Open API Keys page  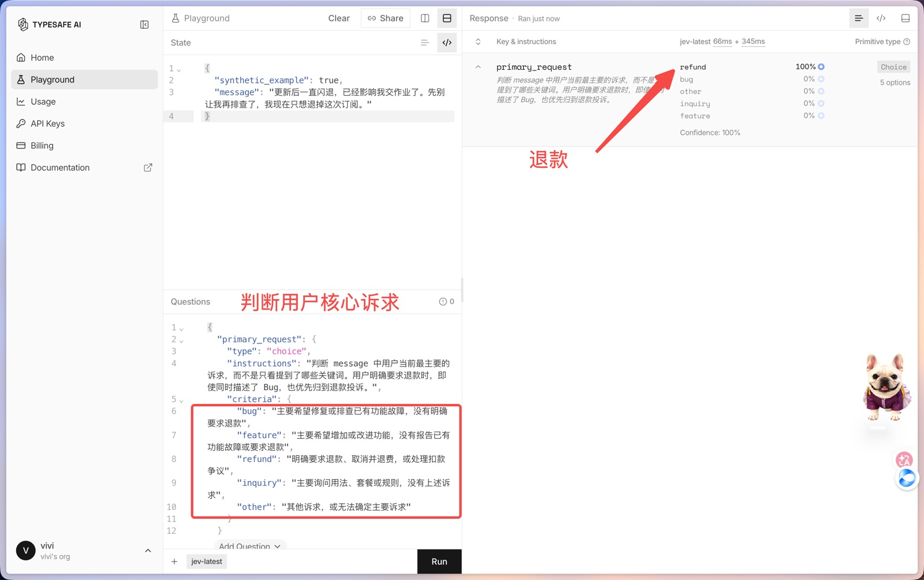(x=84, y=124)
